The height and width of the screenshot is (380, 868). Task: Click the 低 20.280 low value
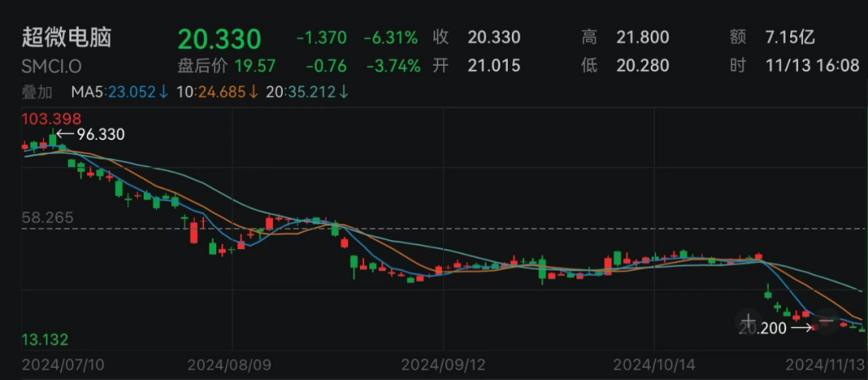642,66
